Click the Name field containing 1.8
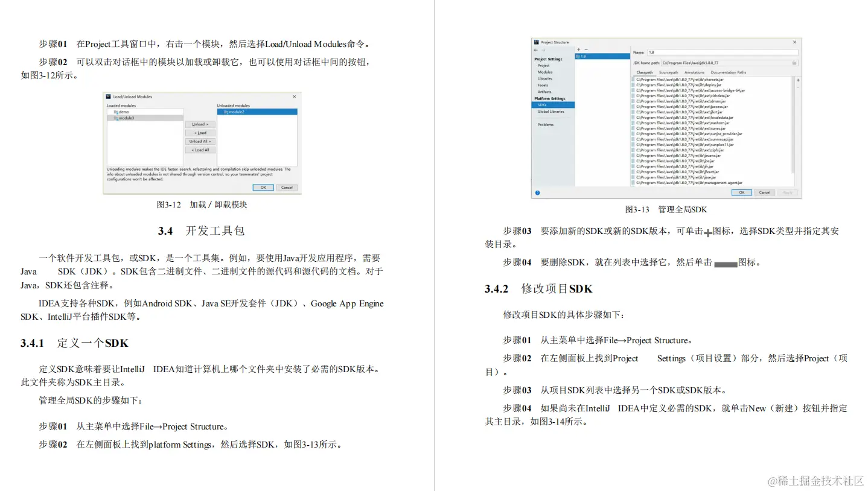868x491 pixels. (723, 52)
